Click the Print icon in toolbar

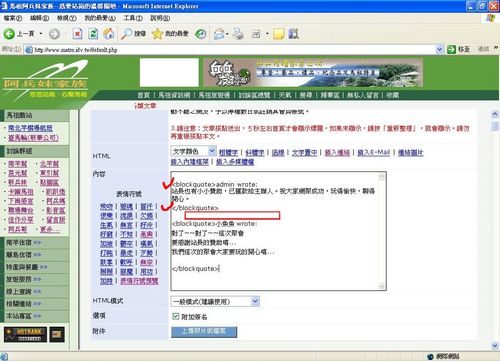point(238,34)
